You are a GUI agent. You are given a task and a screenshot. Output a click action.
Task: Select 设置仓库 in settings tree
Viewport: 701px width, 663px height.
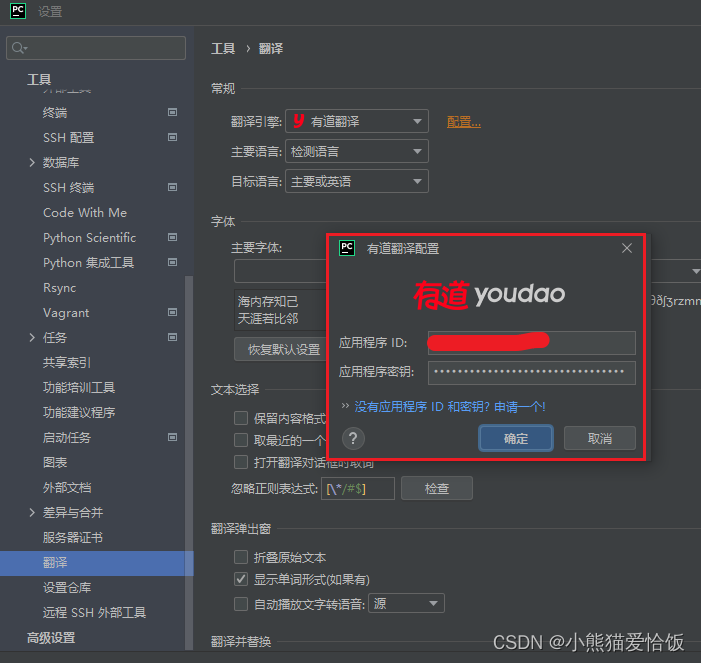tap(67, 587)
